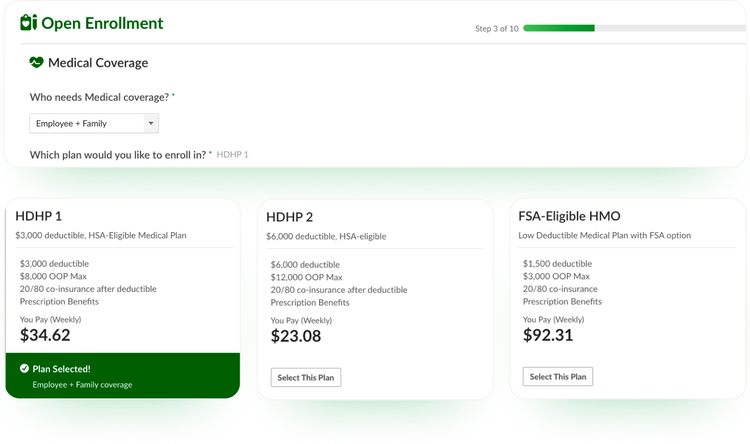The image size is (750, 444).
Task: Select This Plan for FSA-Eligible HMO
Action: (x=558, y=377)
